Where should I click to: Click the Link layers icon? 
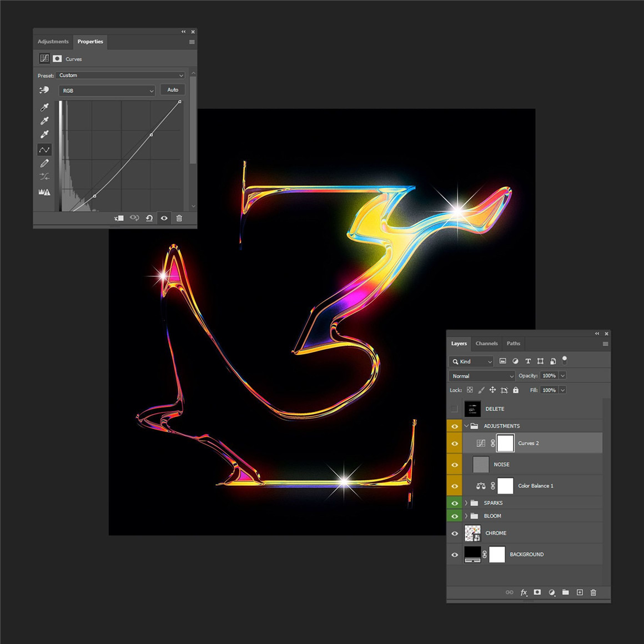pos(509,592)
